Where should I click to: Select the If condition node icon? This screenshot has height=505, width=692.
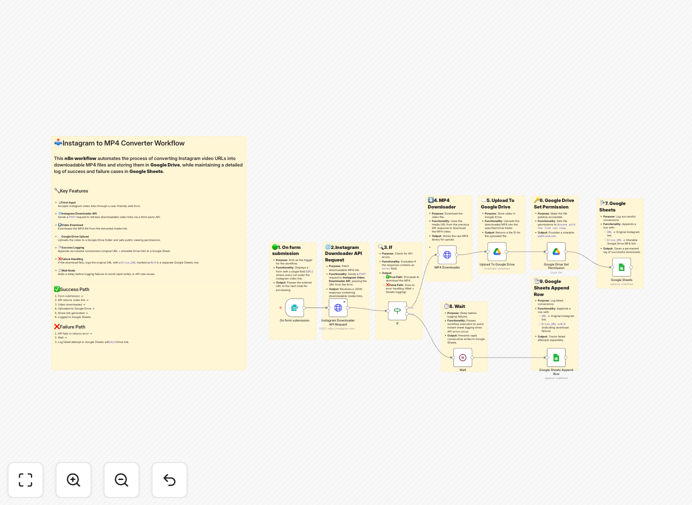[397, 311]
